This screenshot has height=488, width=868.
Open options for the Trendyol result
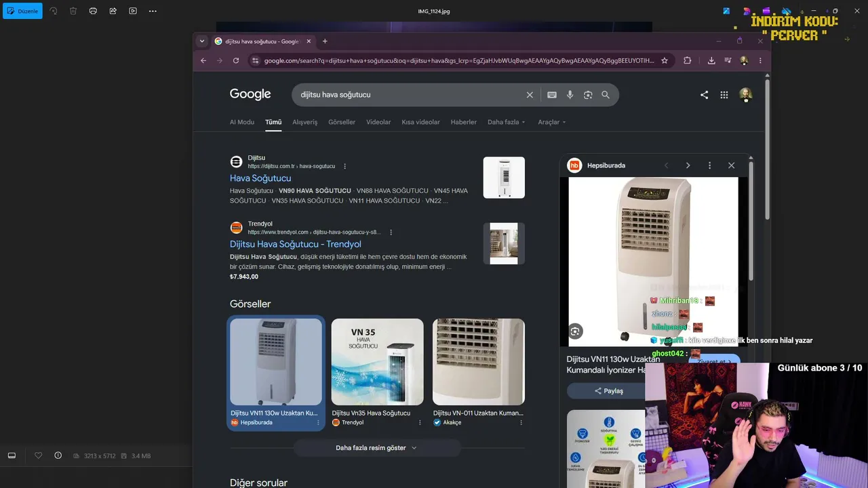click(391, 232)
